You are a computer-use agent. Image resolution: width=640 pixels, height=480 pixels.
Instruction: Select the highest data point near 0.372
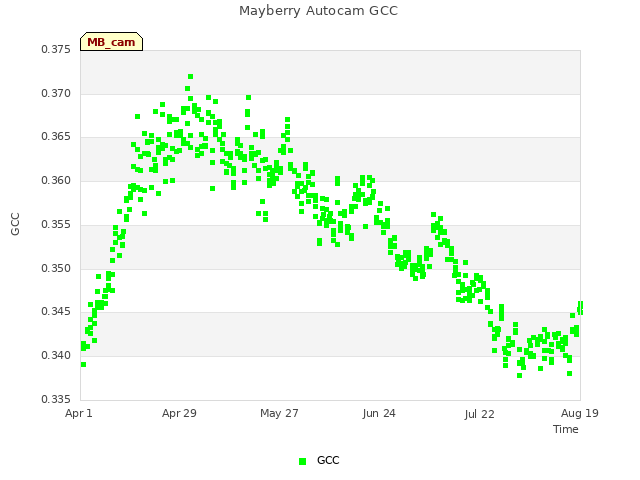click(191, 77)
